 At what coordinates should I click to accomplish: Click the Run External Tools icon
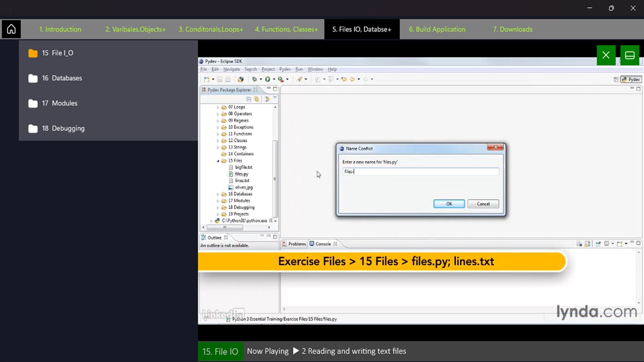click(281, 79)
